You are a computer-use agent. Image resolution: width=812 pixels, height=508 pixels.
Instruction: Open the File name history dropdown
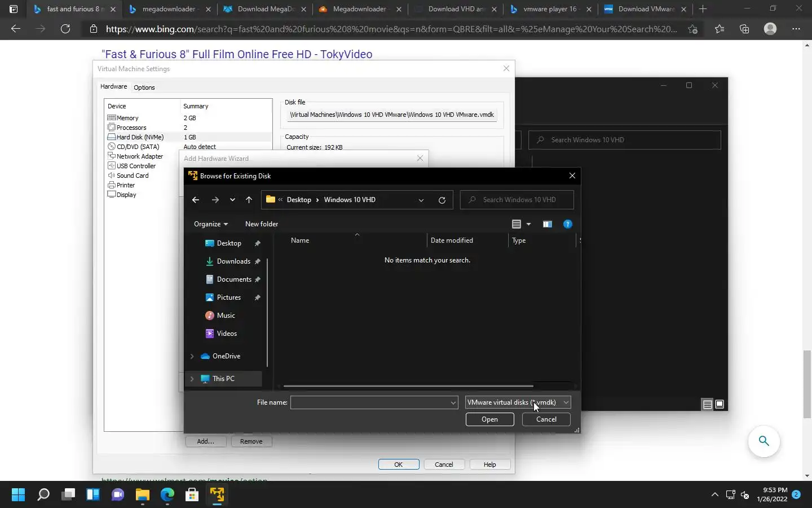tap(453, 402)
